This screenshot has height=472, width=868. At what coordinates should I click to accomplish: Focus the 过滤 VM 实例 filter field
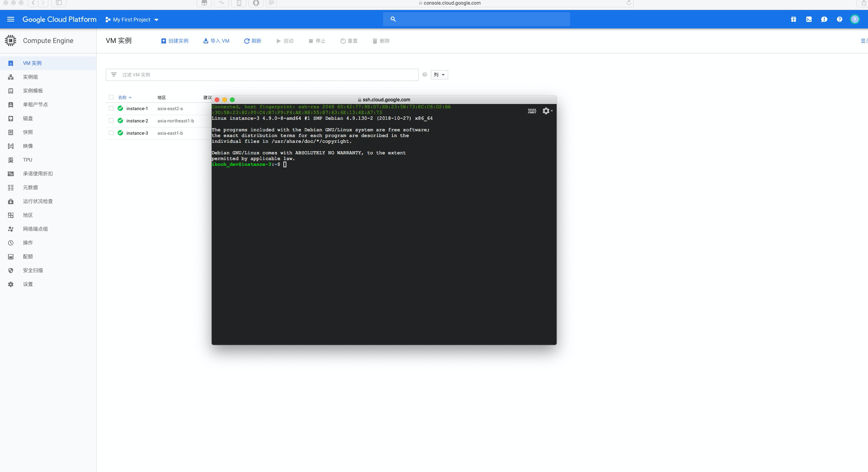coord(262,75)
